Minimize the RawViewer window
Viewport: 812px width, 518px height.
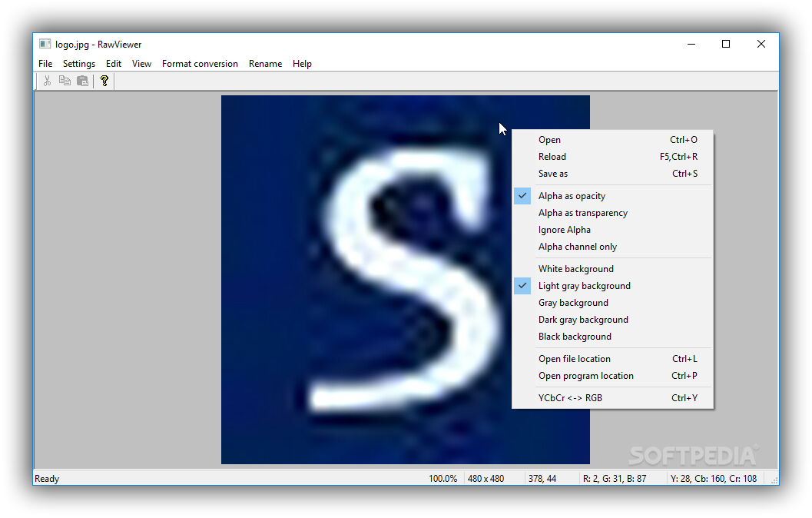coord(691,44)
